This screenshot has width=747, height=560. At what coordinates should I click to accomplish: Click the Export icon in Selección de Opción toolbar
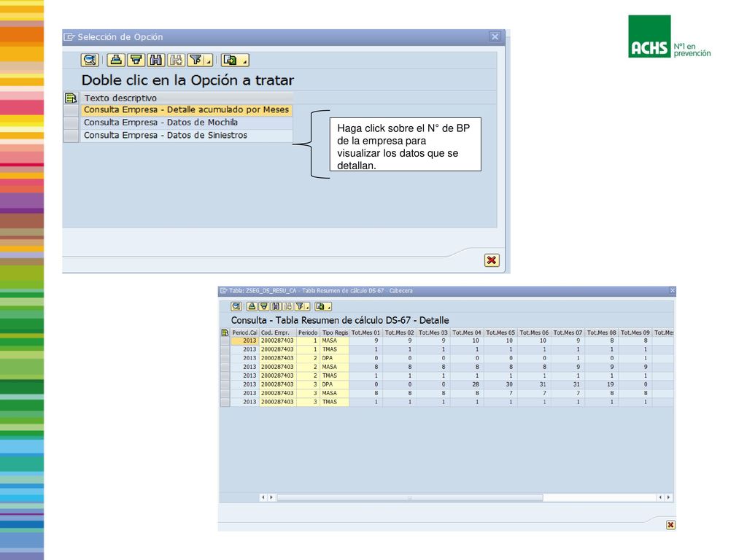231,60
